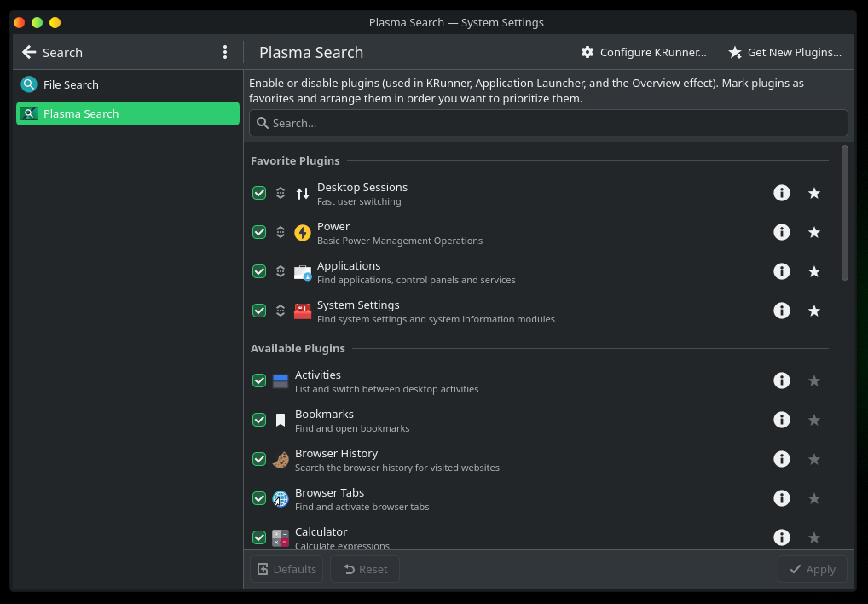
Task: Remove Power plugin from favorites via star
Action: [x=814, y=232]
